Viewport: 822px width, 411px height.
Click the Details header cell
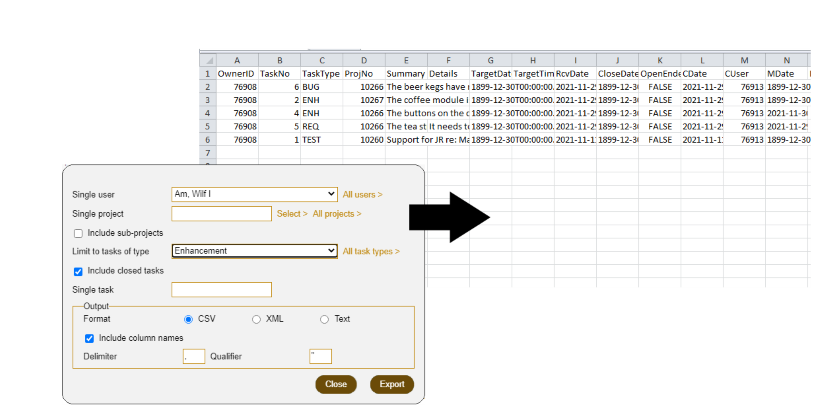[448, 74]
